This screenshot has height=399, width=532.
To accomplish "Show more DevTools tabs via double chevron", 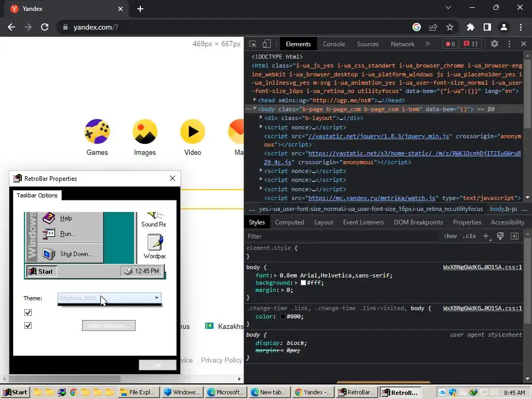I will 428,44.
